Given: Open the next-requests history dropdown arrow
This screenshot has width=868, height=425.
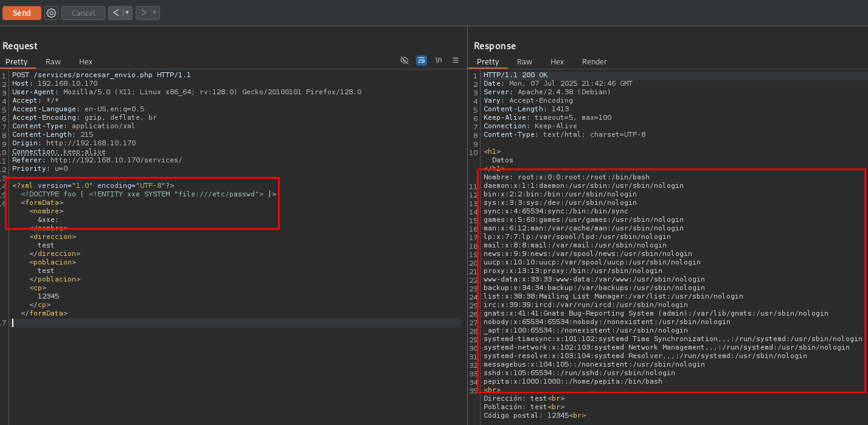Looking at the screenshot, I should 155,13.
